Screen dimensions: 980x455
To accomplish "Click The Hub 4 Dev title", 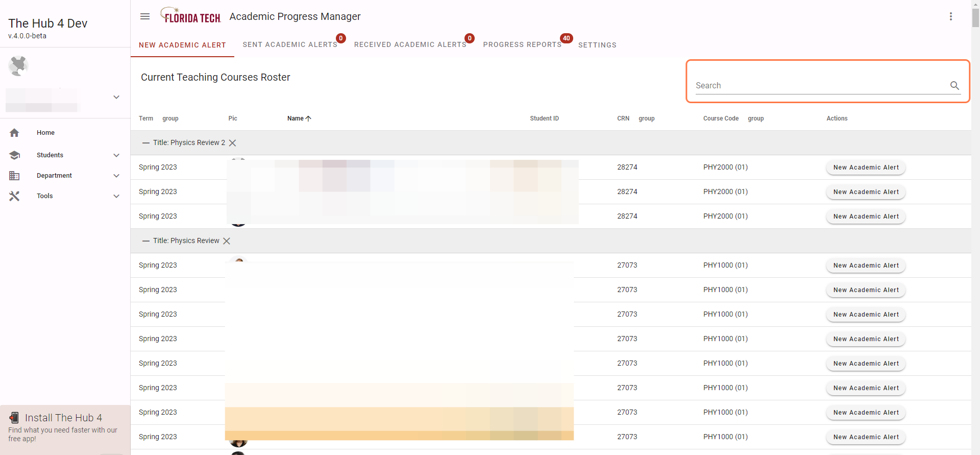I will (48, 23).
